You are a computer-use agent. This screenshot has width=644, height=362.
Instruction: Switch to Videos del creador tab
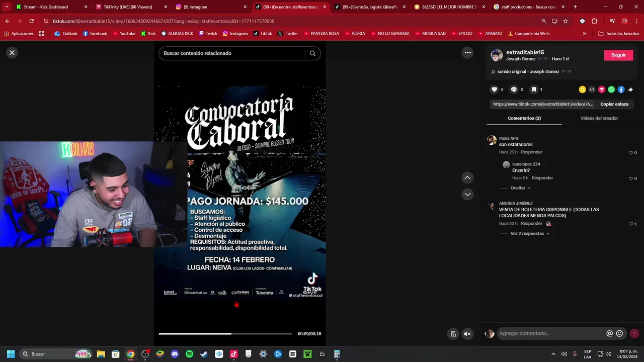599,118
